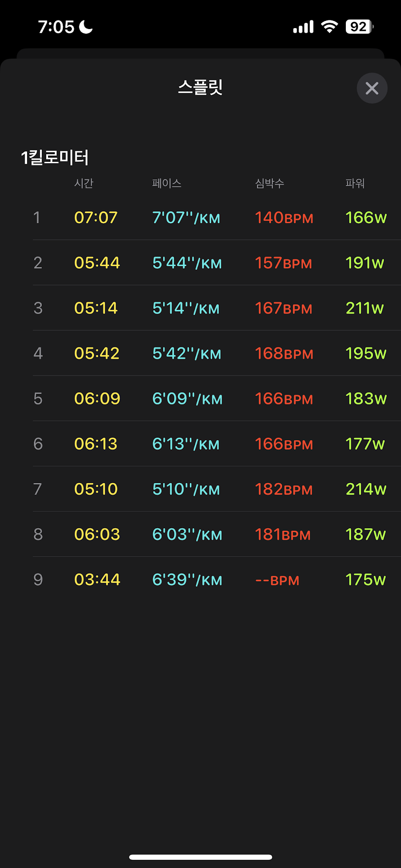Tap the 5'44"/KM pace value
Viewport: 401px width, 868px height.
click(x=187, y=263)
